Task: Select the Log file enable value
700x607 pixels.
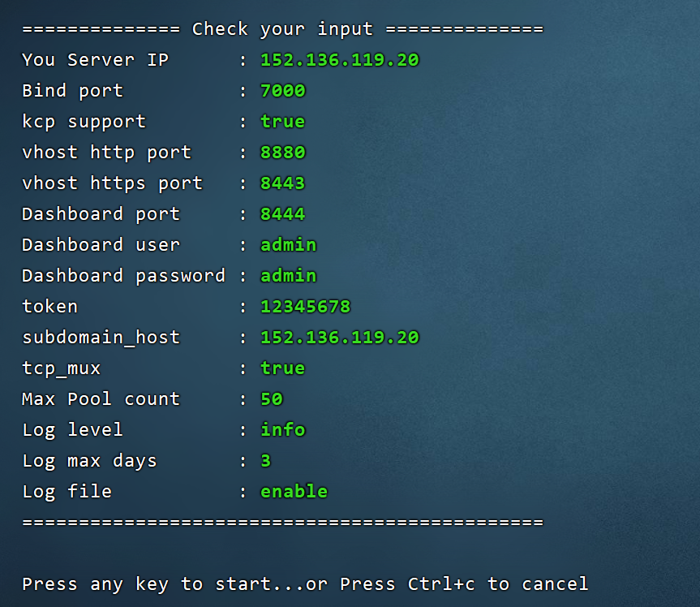Action: point(294,491)
